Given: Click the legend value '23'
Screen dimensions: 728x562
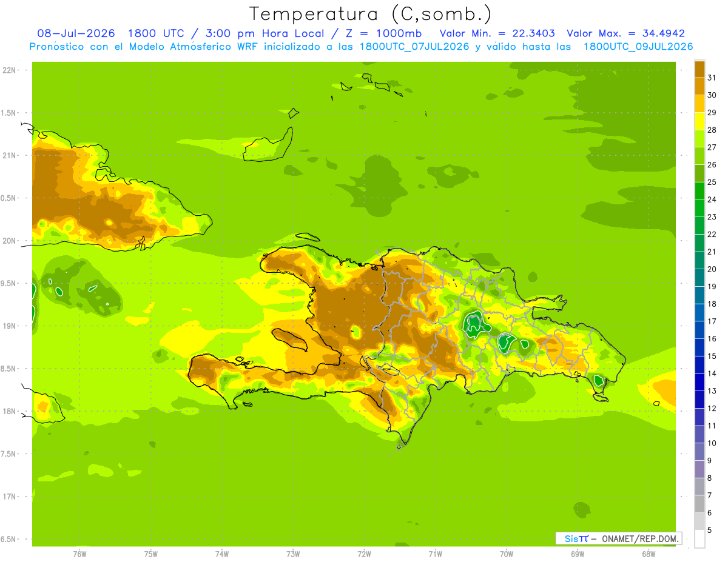Looking at the screenshot, I should click(712, 217).
